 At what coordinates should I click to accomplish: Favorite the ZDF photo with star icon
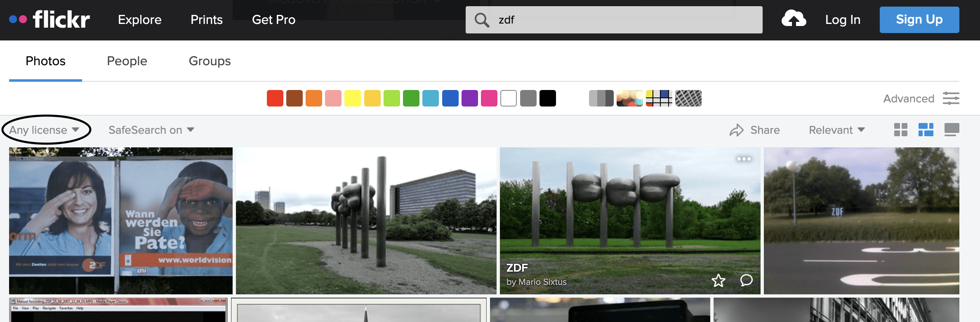pos(718,281)
